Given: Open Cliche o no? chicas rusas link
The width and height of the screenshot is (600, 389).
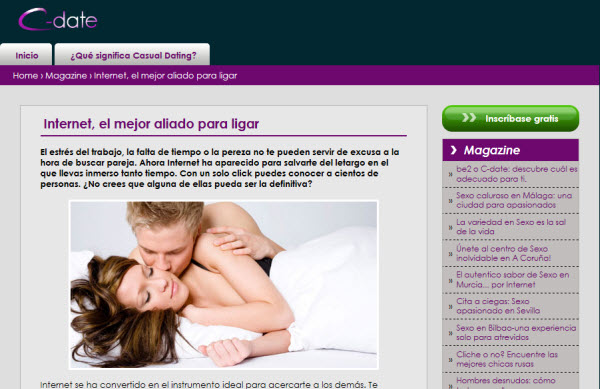Looking at the screenshot, I should tap(507, 359).
